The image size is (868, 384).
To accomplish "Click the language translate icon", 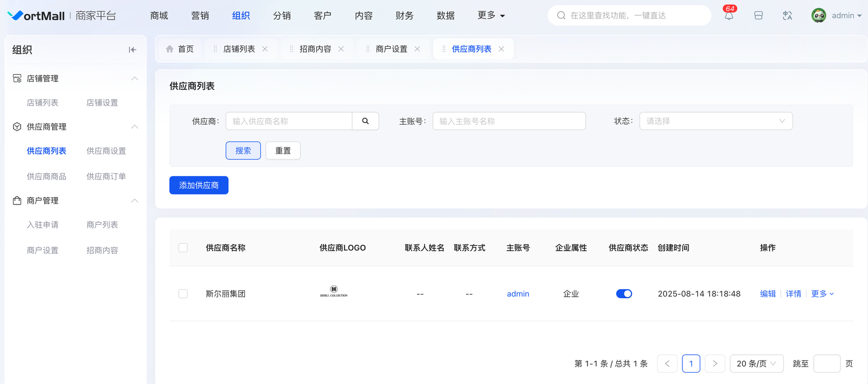I will pos(787,16).
